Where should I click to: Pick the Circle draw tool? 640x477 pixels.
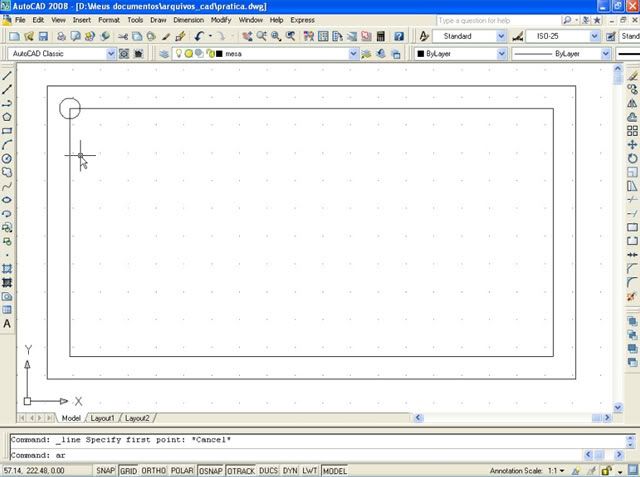(7, 158)
